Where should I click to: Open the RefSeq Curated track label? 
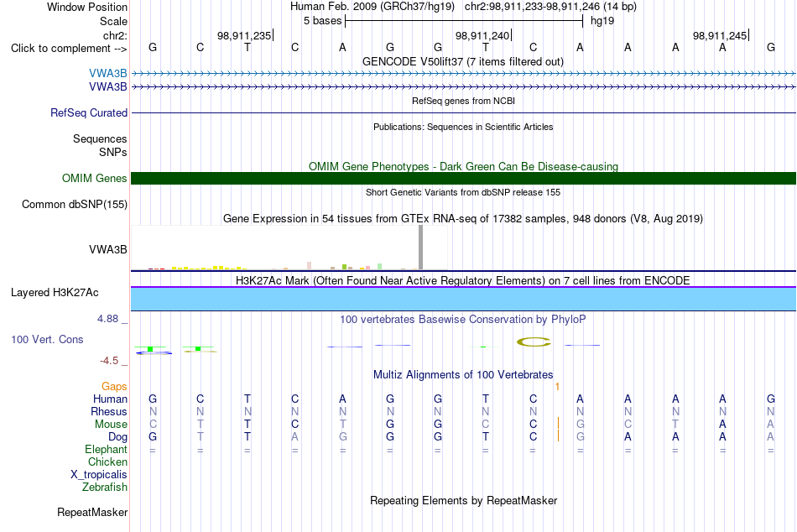pyautogui.click(x=88, y=112)
